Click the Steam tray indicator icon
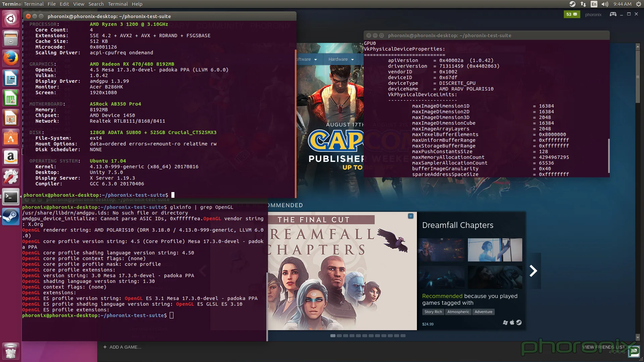644x362 pixels. click(572, 4)
